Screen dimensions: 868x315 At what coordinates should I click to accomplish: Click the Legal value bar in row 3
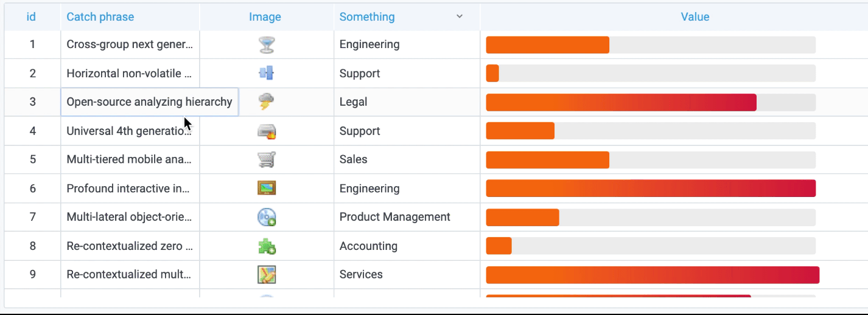coord(621,102)
